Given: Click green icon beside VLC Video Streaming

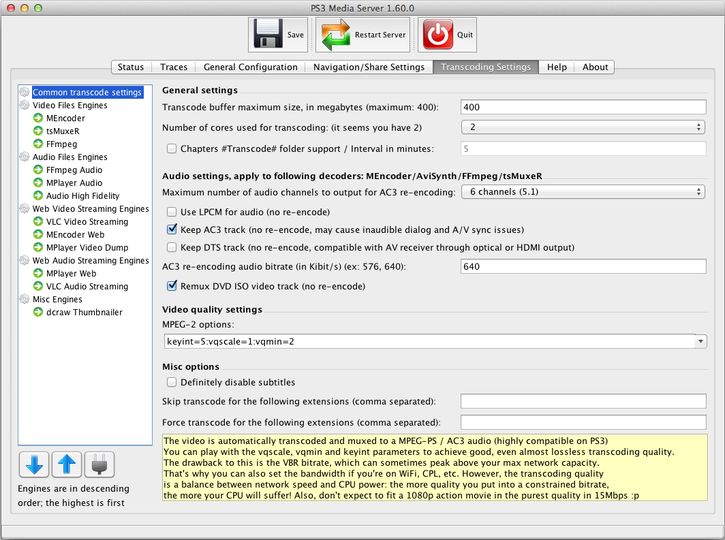Looking at the screenshot, I should 38,221.
